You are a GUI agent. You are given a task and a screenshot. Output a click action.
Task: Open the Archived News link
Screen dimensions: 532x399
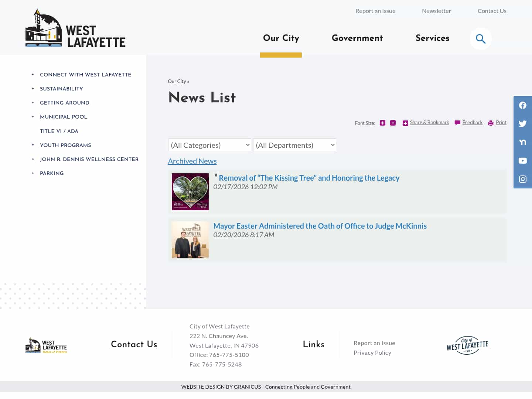[x=192, y=161]
